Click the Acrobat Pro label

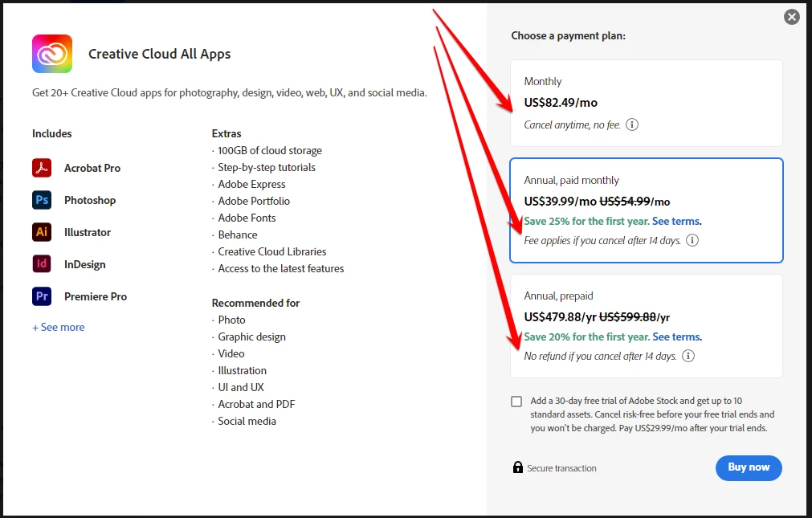[92, 169]
